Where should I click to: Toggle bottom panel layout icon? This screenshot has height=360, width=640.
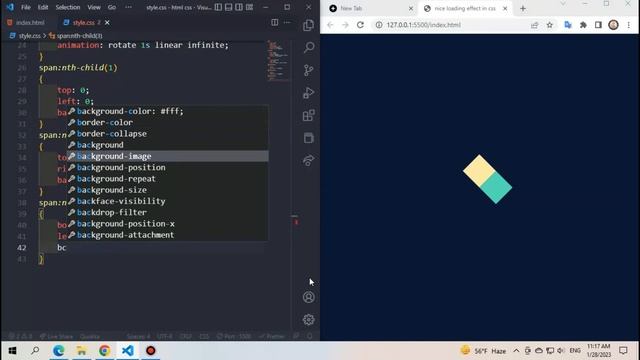point(229,7)
